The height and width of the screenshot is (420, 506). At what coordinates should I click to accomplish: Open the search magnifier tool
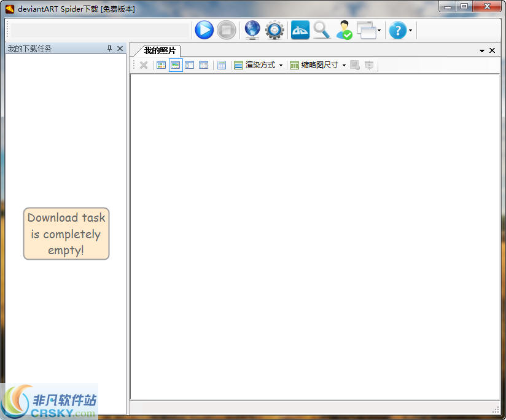tap(321, 29)
